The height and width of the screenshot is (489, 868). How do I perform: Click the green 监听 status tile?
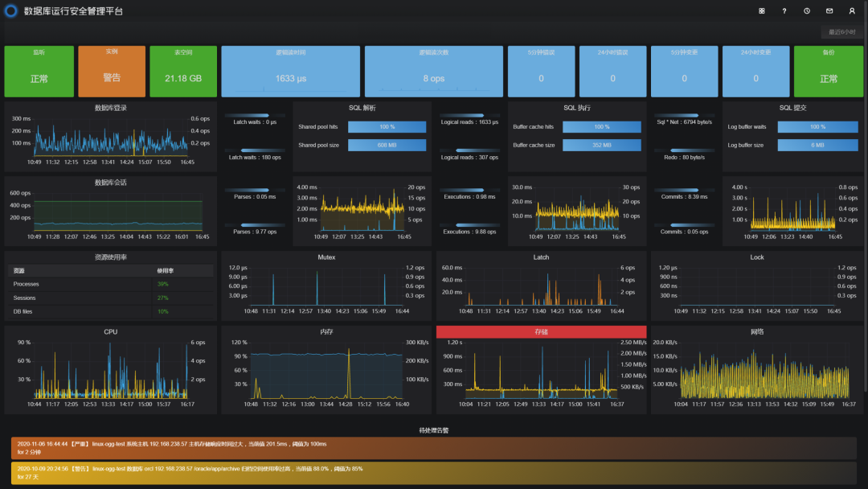coord(39,72)
